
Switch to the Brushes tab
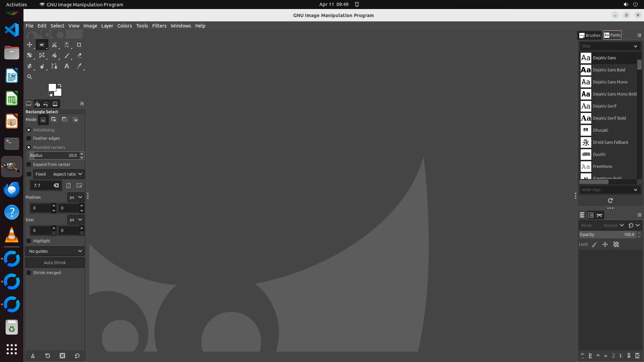click(590, 35)
